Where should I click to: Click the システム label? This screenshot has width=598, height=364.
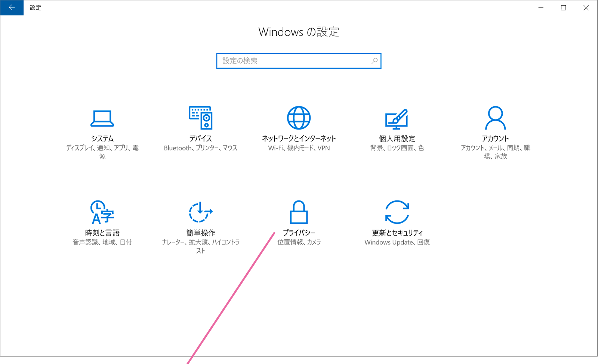pyautogui.click(x=102, y=139)
